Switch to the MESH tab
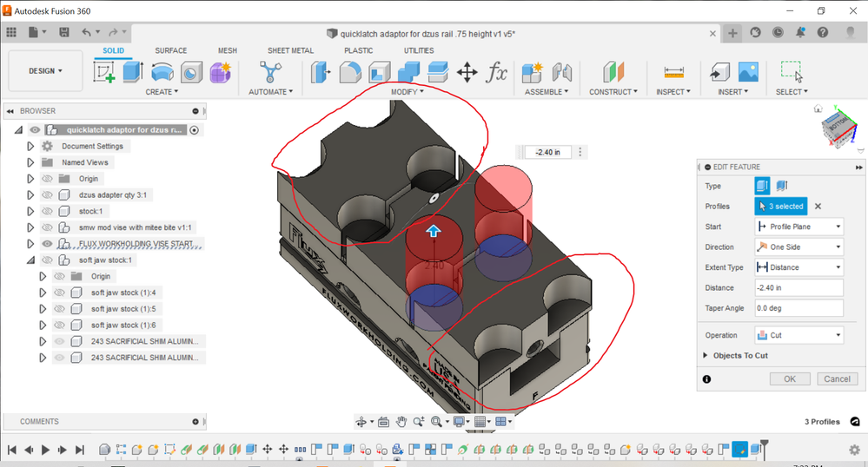Viewport: 868px width, 467px height. (x=227, y=50)
